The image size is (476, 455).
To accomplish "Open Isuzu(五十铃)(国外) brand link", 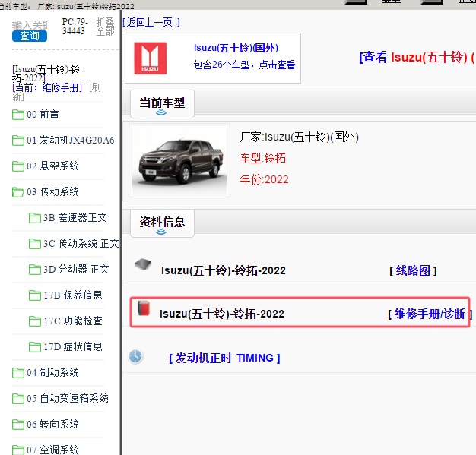I will (x=236, y=48).
